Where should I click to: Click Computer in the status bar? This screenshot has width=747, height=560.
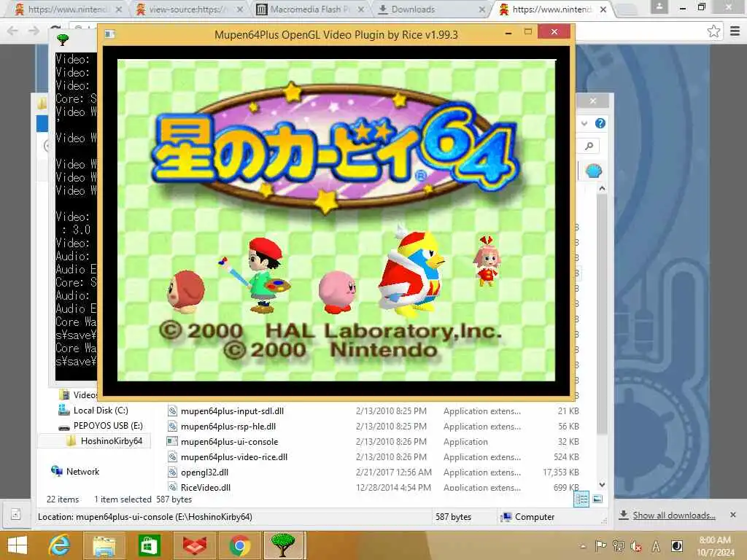tap(534, 517)
